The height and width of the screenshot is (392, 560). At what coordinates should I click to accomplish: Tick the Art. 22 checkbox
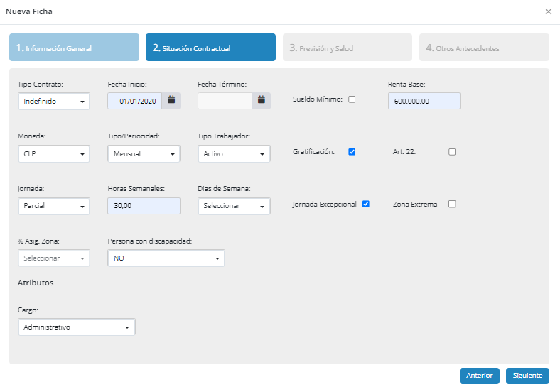tap(452, 152)
